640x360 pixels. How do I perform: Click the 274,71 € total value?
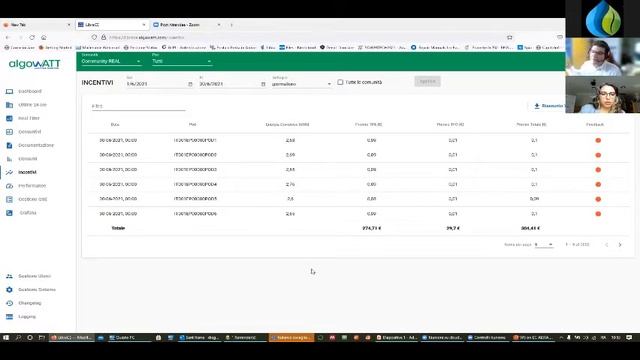(x=371, y=228)
